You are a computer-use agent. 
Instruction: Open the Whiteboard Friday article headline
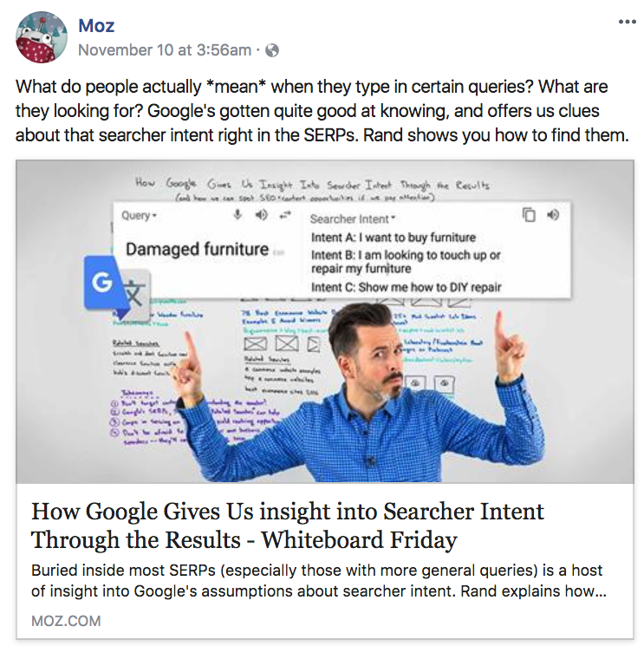tap(288, 525)
